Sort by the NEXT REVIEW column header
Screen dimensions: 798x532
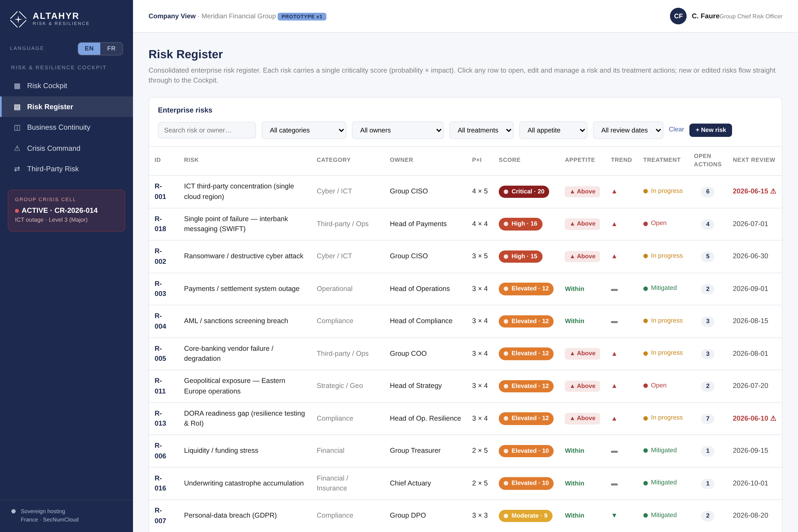coord(754,160)
